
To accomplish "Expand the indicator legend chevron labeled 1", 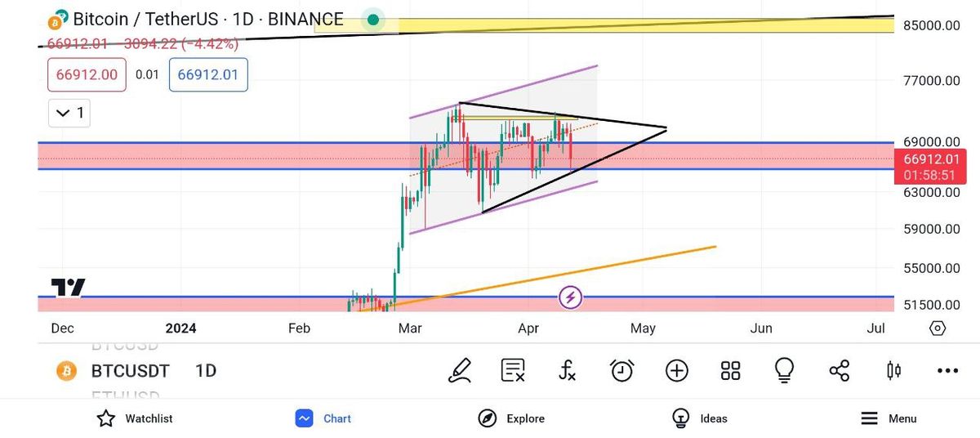I will (x=69, y=113).
